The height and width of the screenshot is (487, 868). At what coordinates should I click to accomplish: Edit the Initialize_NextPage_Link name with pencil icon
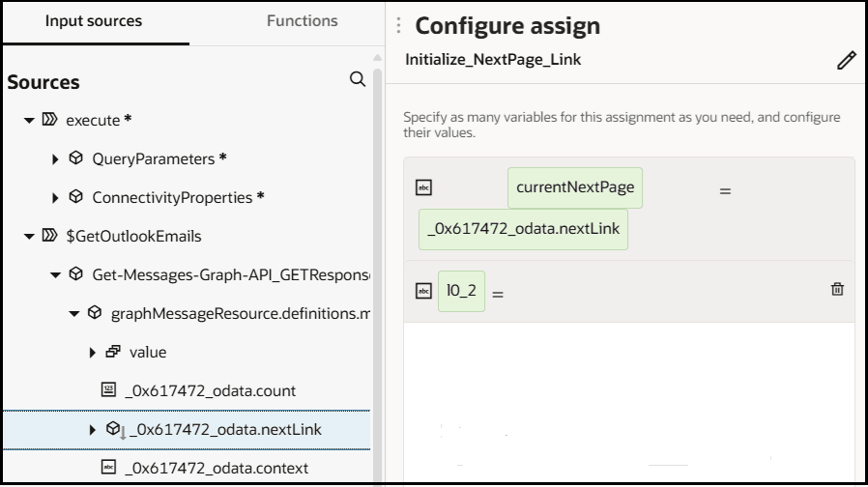[846, 61]
